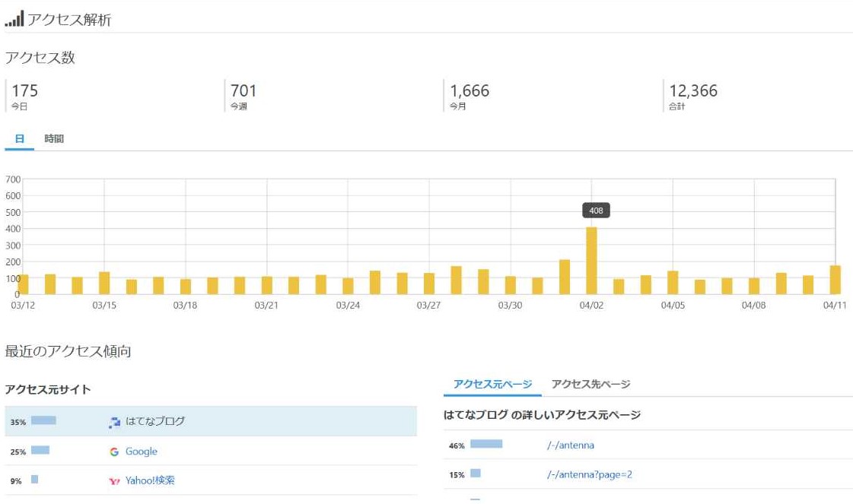Click the Hatena Blog favicon icon

click(x=114, y=423)
